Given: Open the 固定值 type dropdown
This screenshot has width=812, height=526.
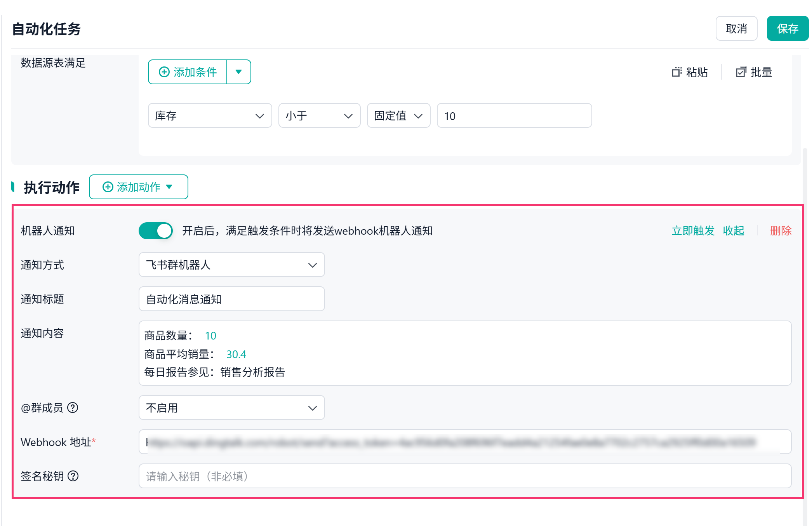Looking at the screenshot, I should pyautogui.click(x=398, y=115).
